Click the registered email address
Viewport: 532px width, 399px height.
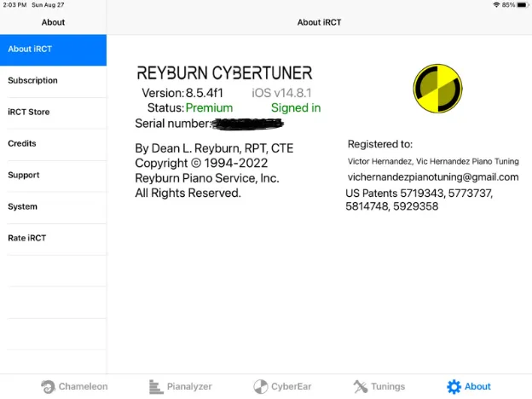[x=432, y=176]
